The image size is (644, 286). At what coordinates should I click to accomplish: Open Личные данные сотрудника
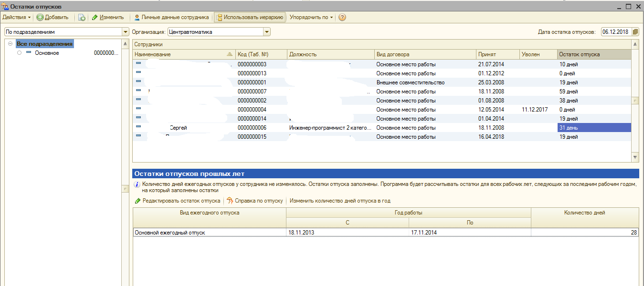pyautogui.click(x=171, y=17)
